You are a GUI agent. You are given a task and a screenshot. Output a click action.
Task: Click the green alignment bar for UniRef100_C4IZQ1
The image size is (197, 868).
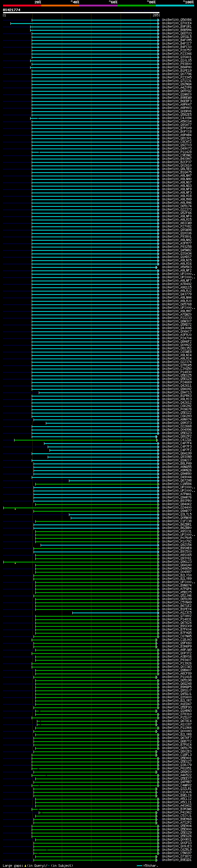(x=86, y=440)
